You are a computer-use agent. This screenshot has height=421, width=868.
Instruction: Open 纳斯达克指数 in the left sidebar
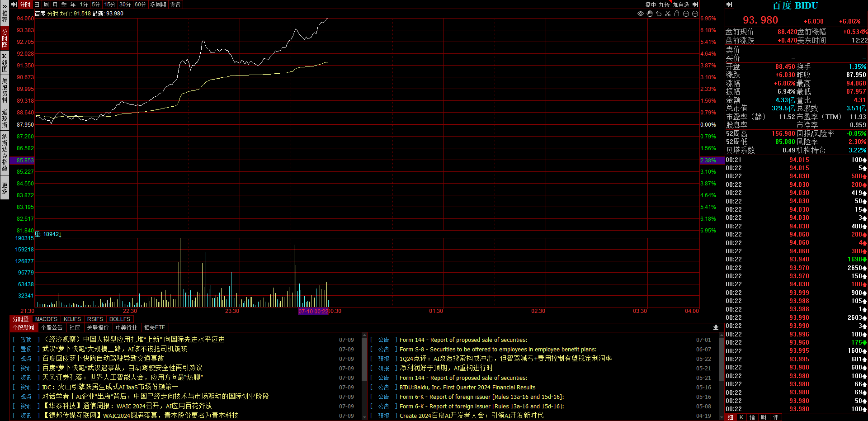5,153
